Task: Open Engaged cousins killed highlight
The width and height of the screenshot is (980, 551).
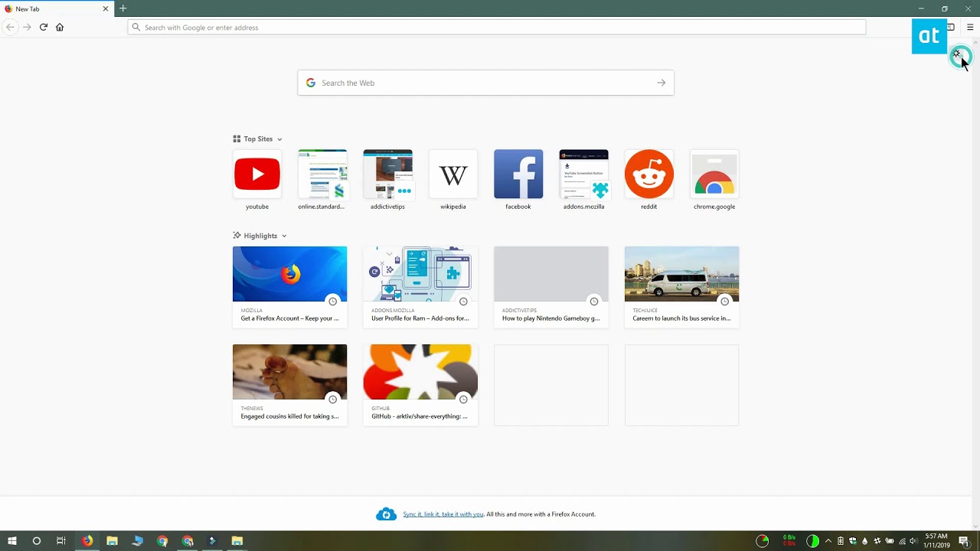Action: (289, 385)
